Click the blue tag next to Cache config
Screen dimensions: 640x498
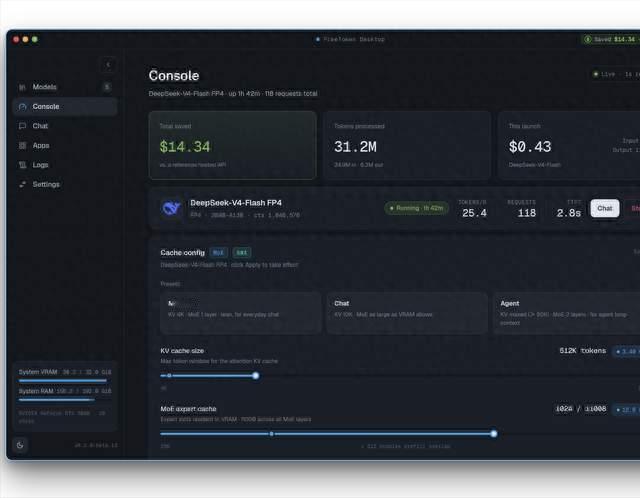pos(218,253)
